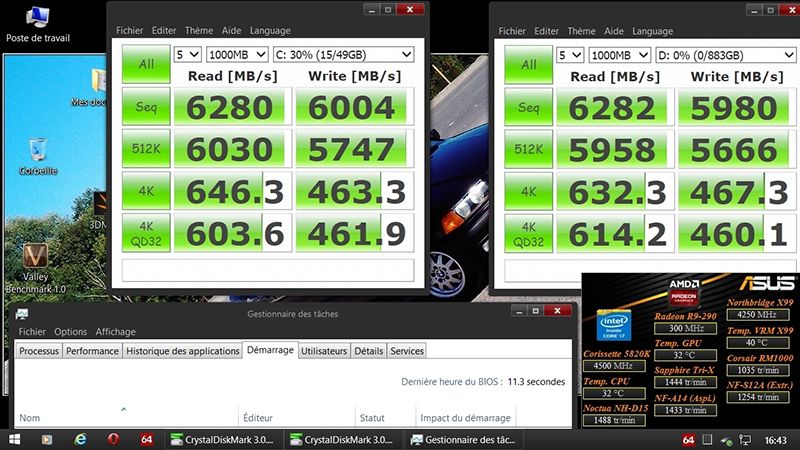The height and width of the screenshot is (450, 800).
Task: Open Thème menu in right CrystalDiskMark
Action: pos(581,31)
